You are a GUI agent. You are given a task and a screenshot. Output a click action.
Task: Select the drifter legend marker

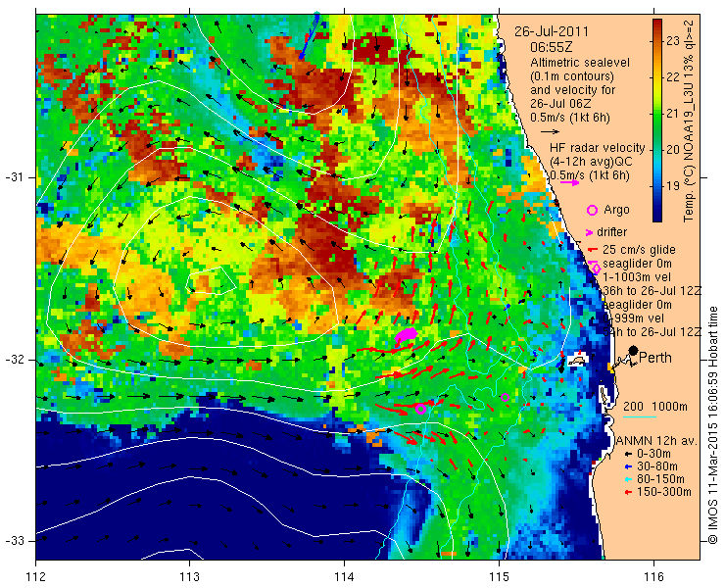pyautogui.click(x=590, y=232)
